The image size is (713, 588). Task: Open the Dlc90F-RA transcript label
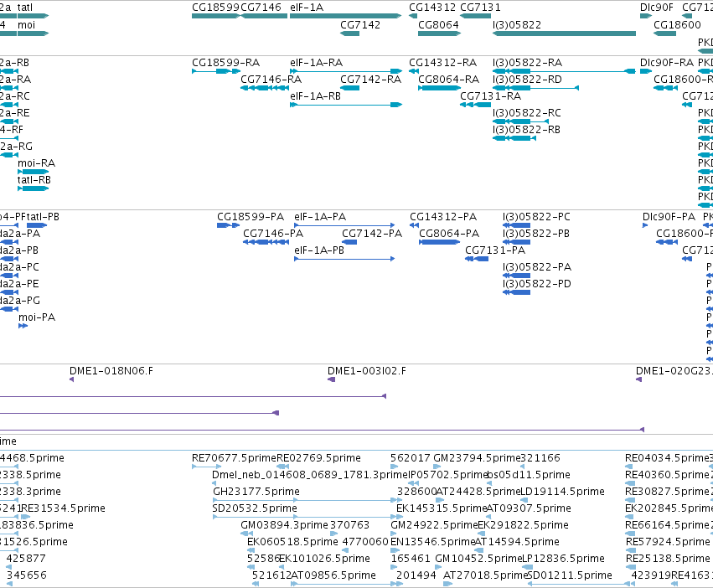667,62
